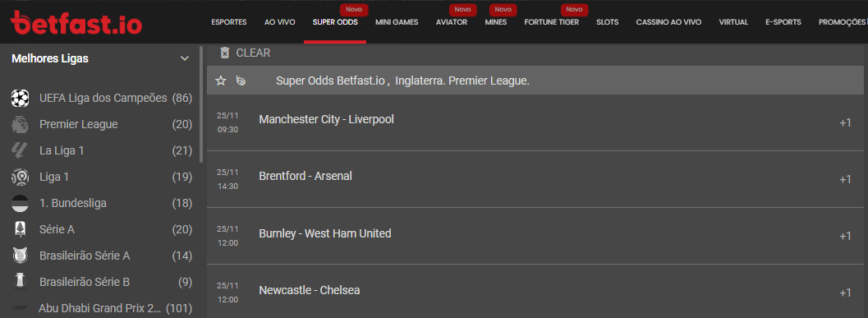Show +1 markets for Newcastle - Chelsea
The height and width of the screenshot is (318, 868).
845,293
